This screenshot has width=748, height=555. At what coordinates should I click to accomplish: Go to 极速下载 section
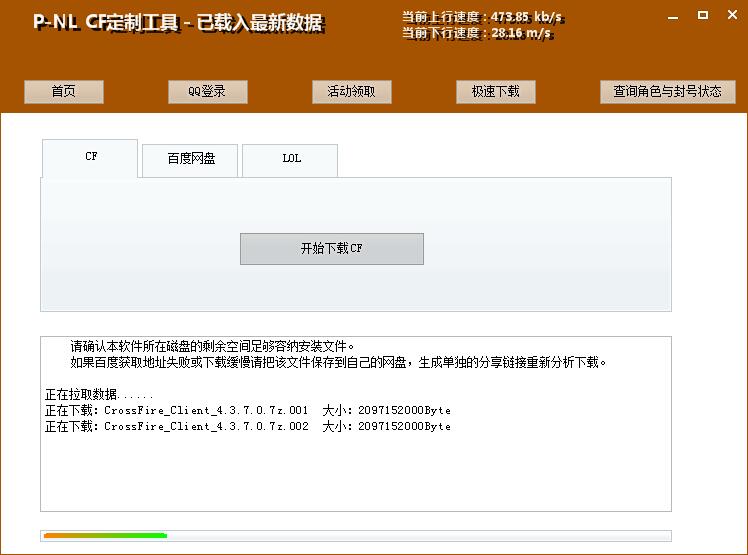(x=496, y=92)
